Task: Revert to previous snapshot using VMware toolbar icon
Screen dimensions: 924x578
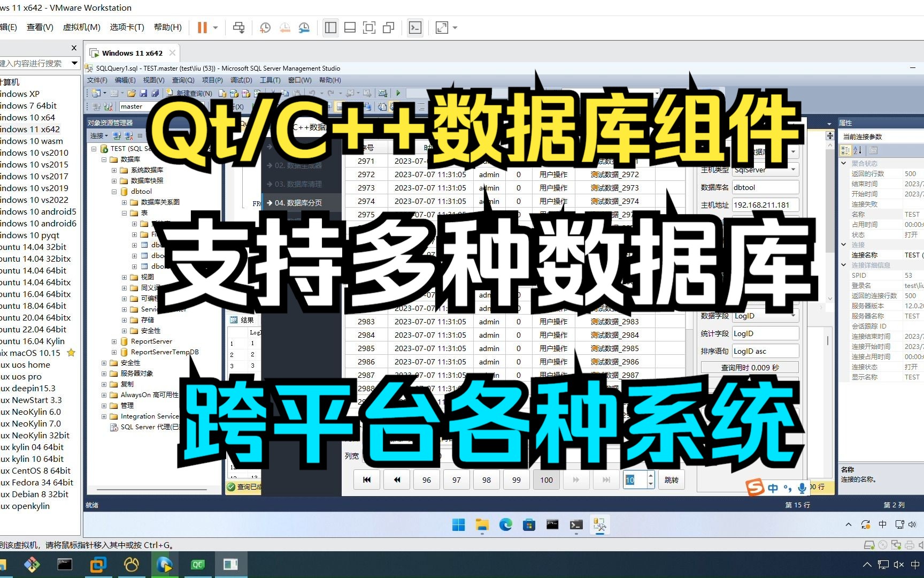Action: (284, 28)
